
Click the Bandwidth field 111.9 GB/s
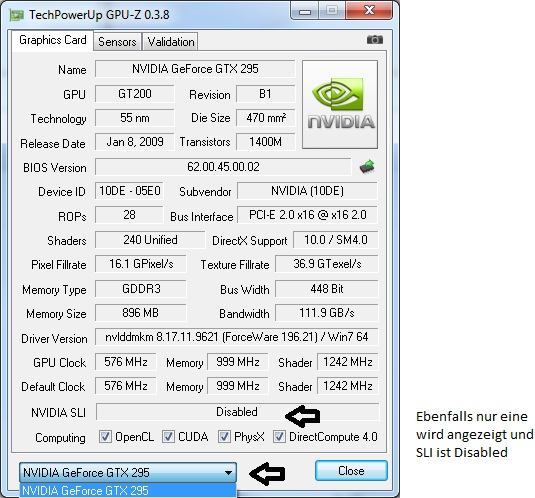(x=327, y=313)
